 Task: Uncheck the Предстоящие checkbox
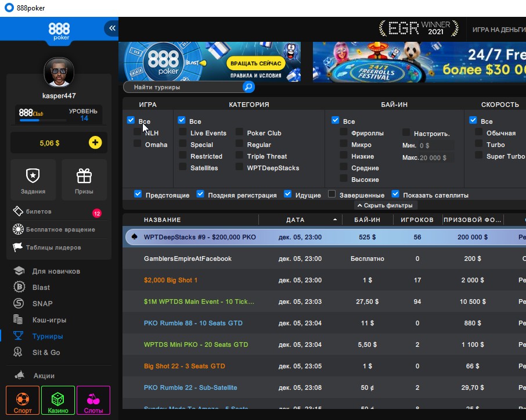click(138, 194)
